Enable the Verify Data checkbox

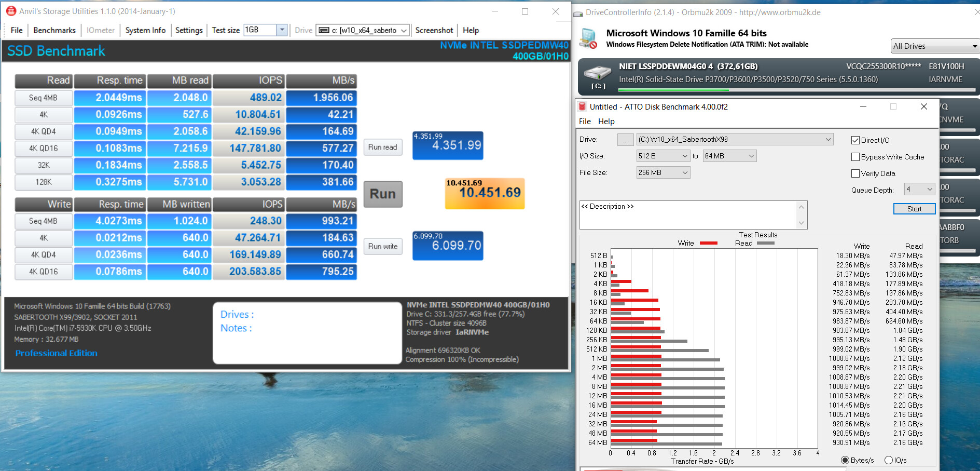tap(855, 173)
